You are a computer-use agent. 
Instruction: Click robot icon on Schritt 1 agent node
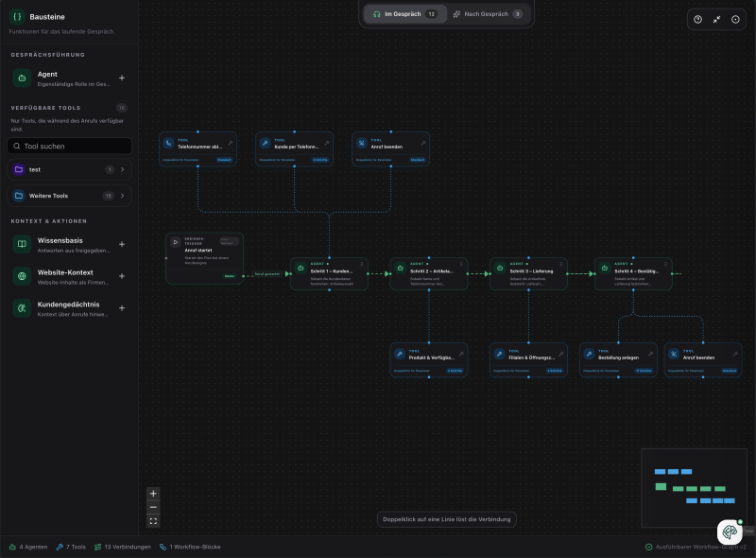pyautogui.click(x=301, y=268)
